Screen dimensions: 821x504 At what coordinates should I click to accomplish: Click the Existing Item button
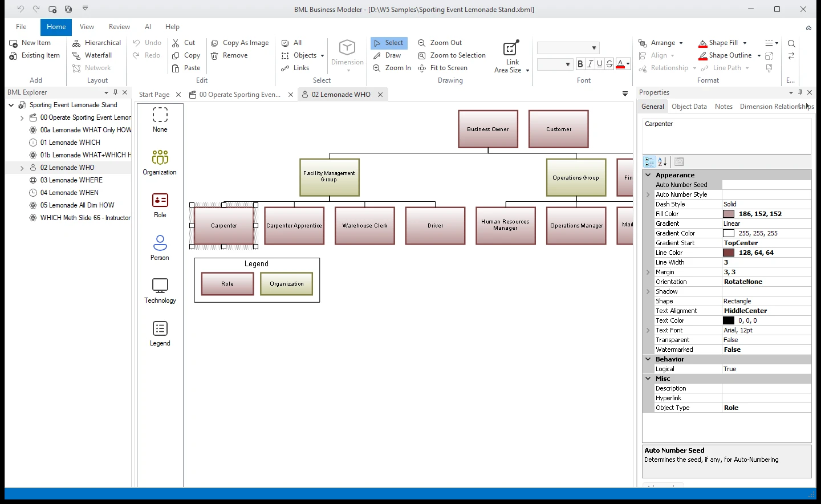point(35,55)
